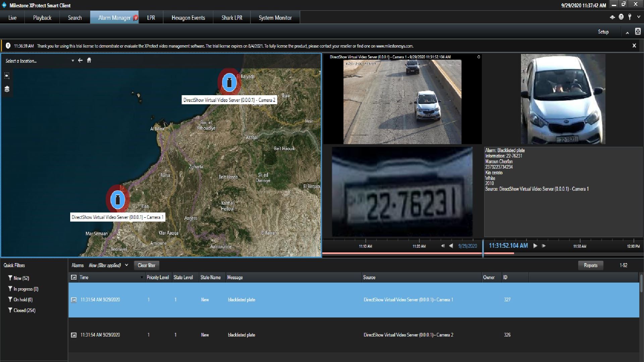This screenshot has height=362, width=644.
Task: Select the Alarm Manager tab
Action: (114, 18)
